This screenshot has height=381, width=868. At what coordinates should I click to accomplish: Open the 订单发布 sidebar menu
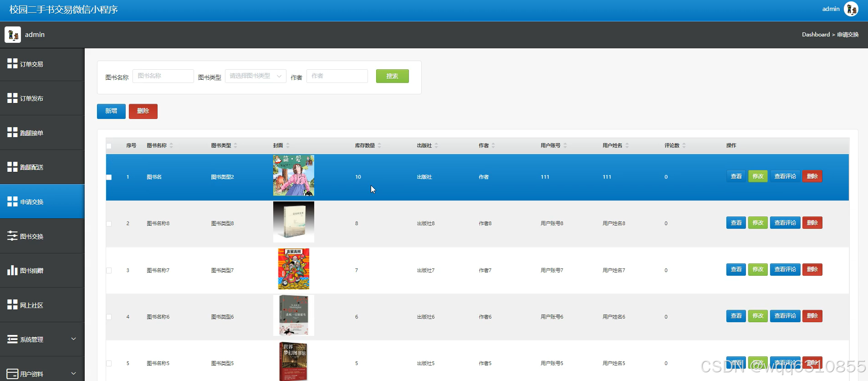click(x=42, y=98)
